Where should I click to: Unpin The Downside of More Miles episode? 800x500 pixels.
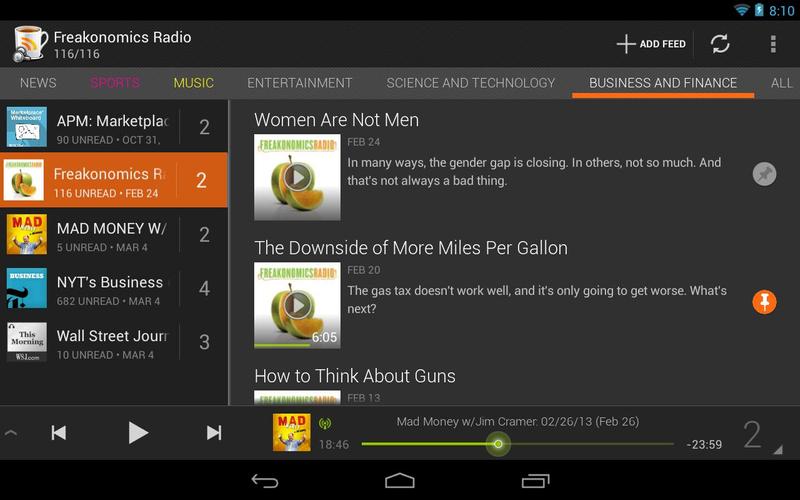(x=764, y=301)
